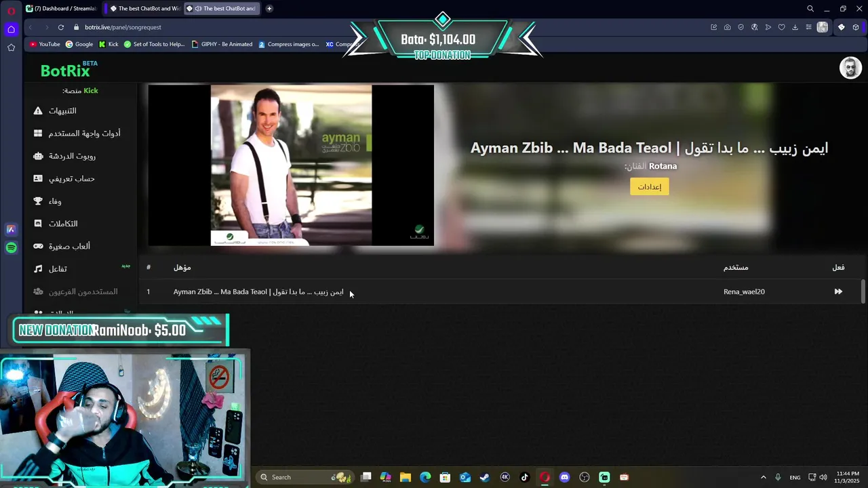Viewport: 868px width, 488px height.
Task: Go back to the previous page
Action: coord(30,27)
